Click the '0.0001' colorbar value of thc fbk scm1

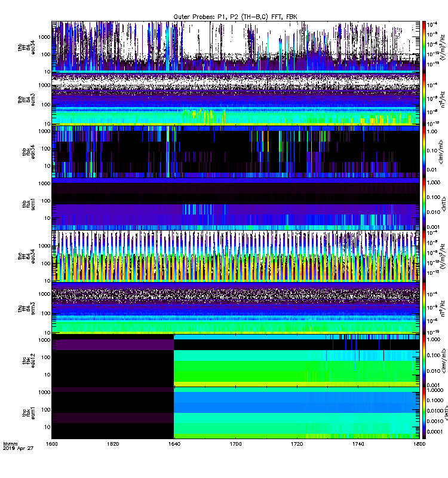coord(435,431)
